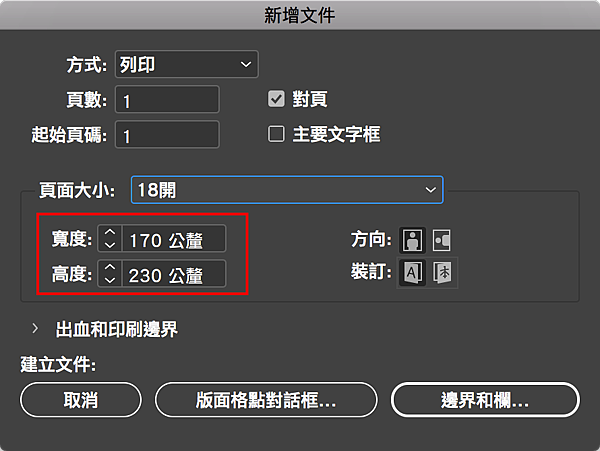Decrease 高度 with down stepper arrow
Image resolution: width=600 pixels, height=451 pixels.
coord(110,280)
